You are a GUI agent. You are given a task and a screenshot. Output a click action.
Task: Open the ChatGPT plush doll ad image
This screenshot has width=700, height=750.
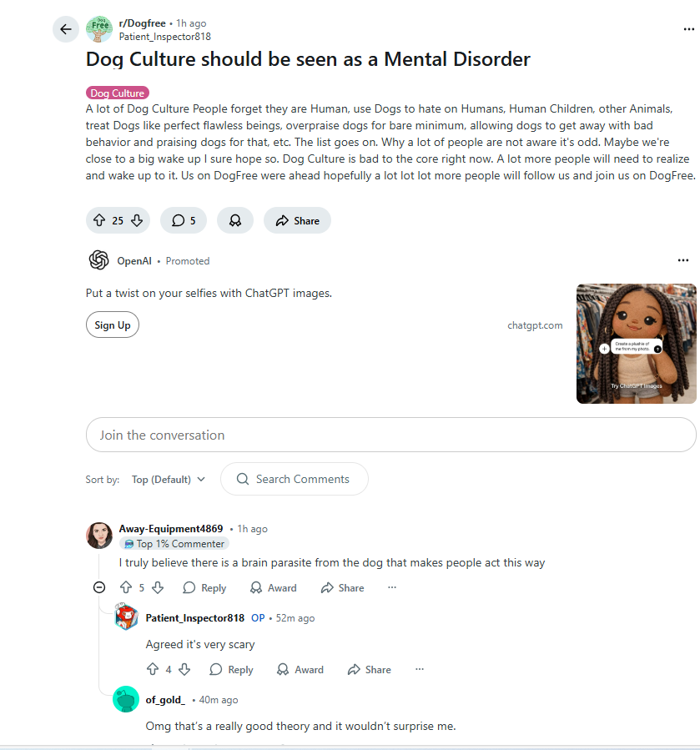[x=636, y=344]
